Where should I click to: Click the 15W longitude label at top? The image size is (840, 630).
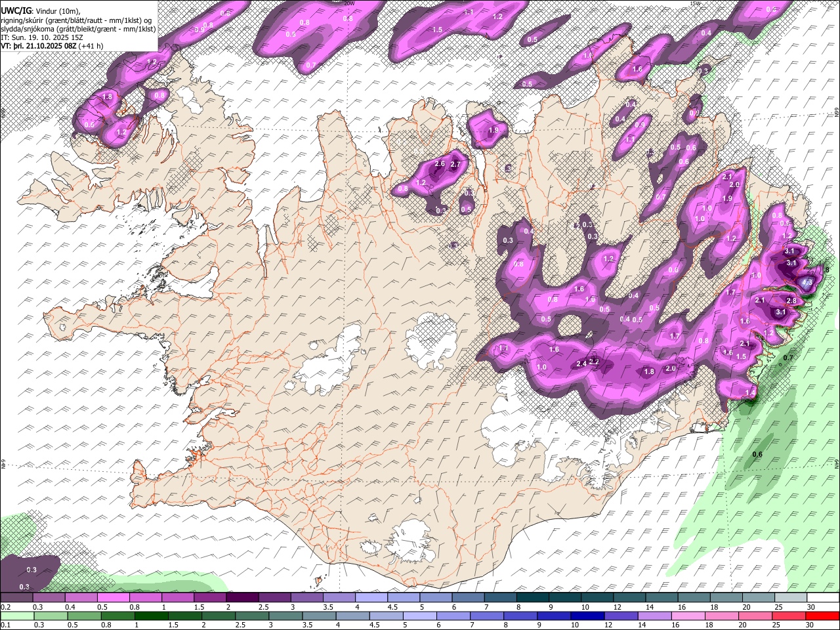tap(695, 3)
